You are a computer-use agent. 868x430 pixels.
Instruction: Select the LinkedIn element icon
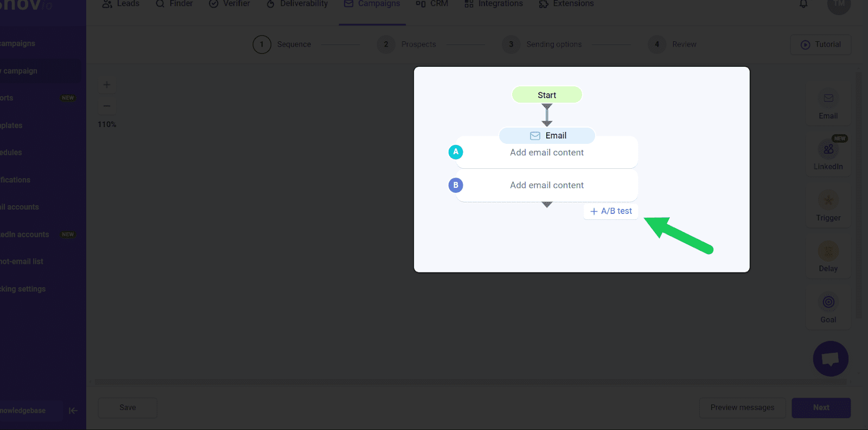[x=828, y=149]
